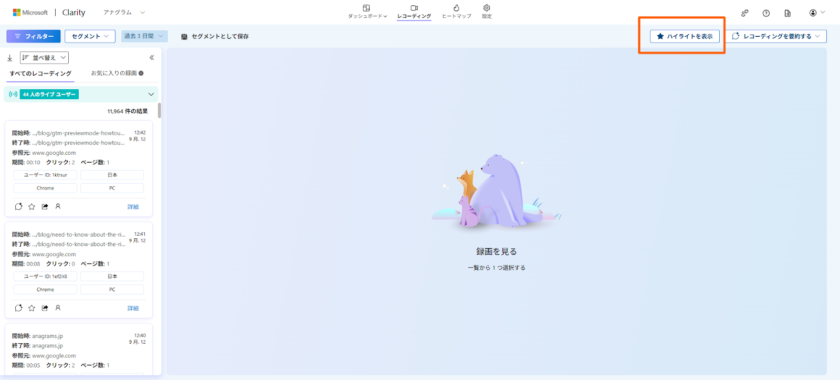Viewport: 840px width, 380px height.
Task: Click the 日本 tag on the need-to-know card
Action: 112,276
